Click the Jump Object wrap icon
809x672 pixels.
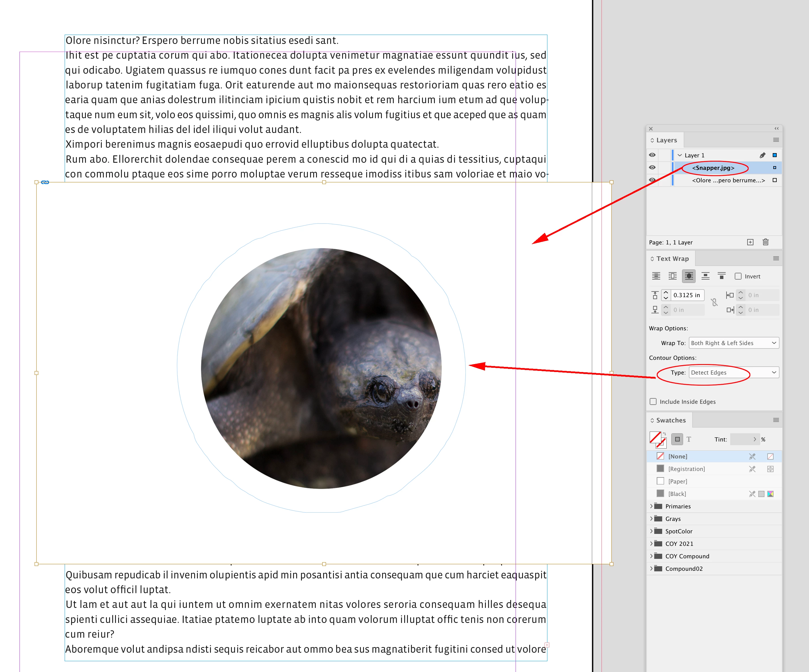(705, 276)
